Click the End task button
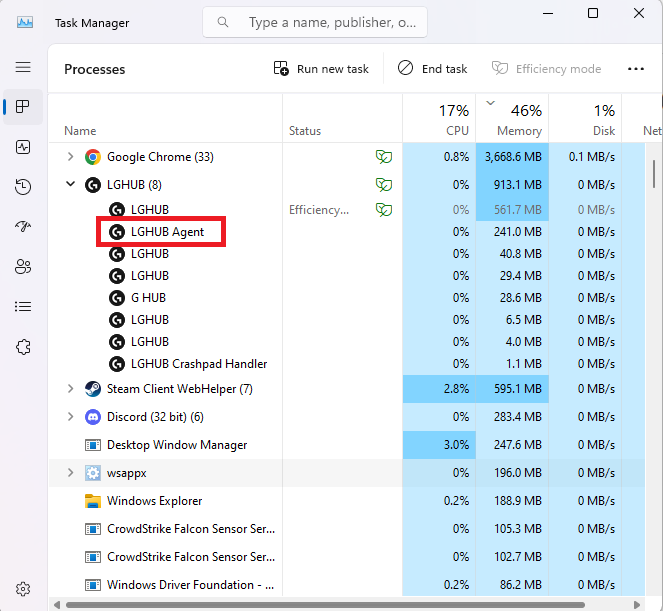 (432, 69)
